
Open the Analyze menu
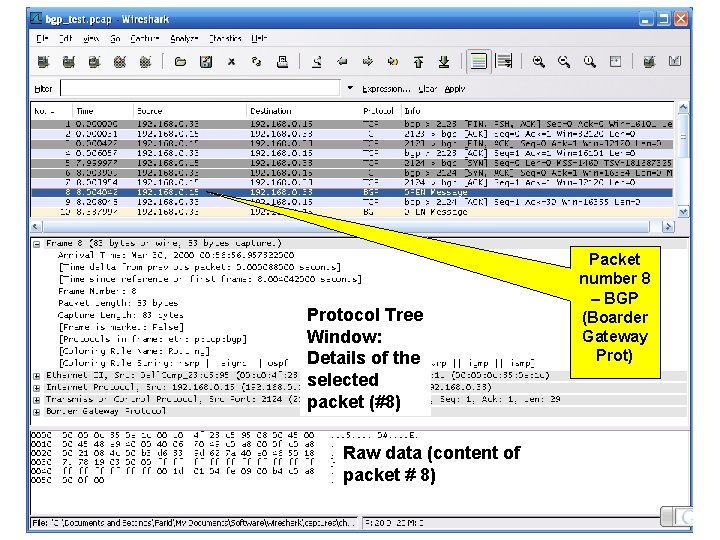184,39
